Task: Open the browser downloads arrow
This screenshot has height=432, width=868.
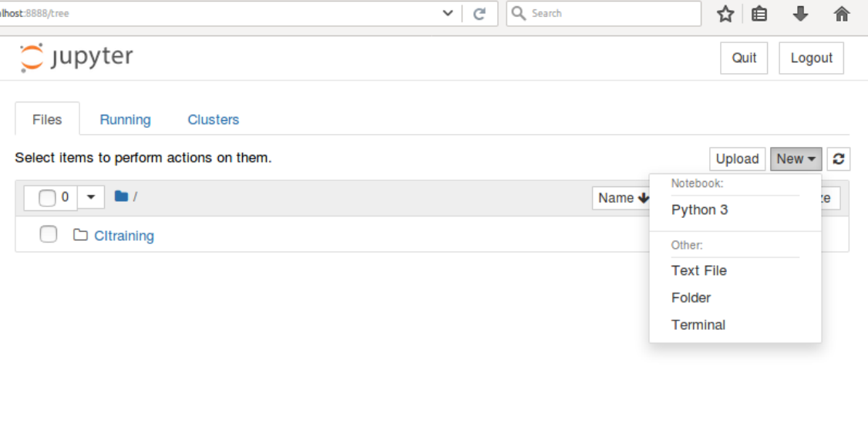Action: tap(801, 14)
